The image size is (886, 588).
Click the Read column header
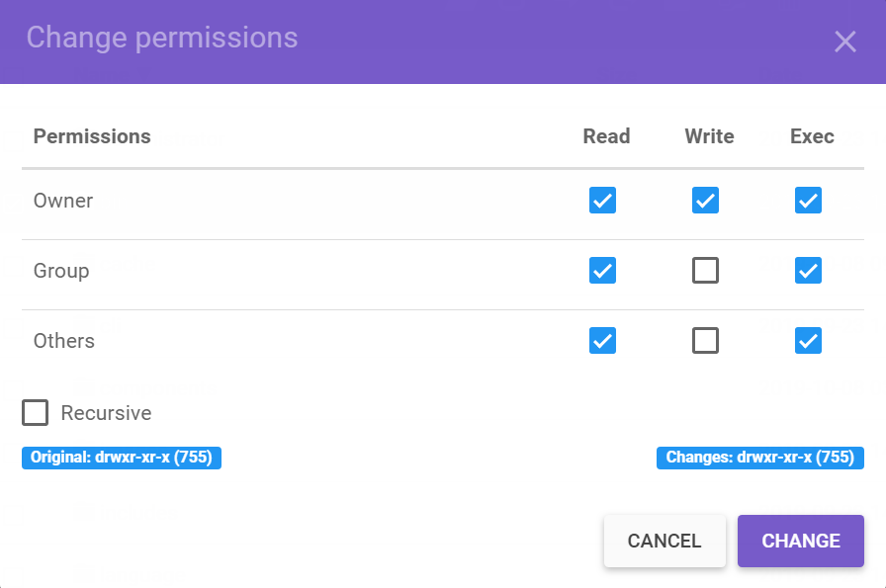point(606,136)
